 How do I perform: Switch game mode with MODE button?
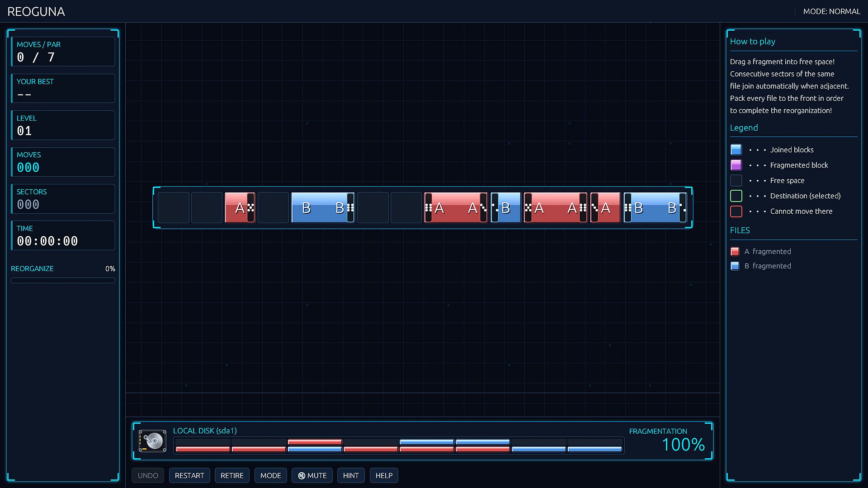(x=271, y=476)
